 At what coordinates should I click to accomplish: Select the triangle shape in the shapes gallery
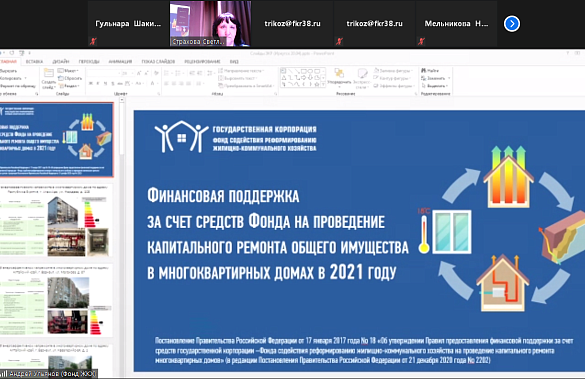[x=284, y=78]
